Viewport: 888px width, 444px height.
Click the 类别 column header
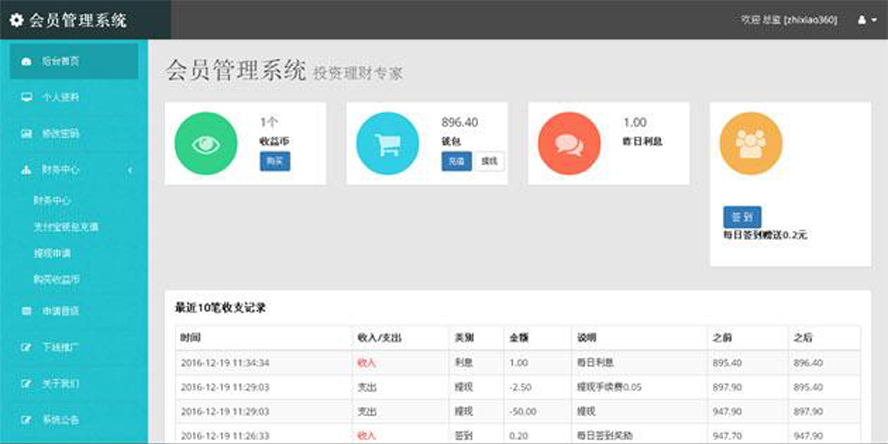tap(464, 338)
